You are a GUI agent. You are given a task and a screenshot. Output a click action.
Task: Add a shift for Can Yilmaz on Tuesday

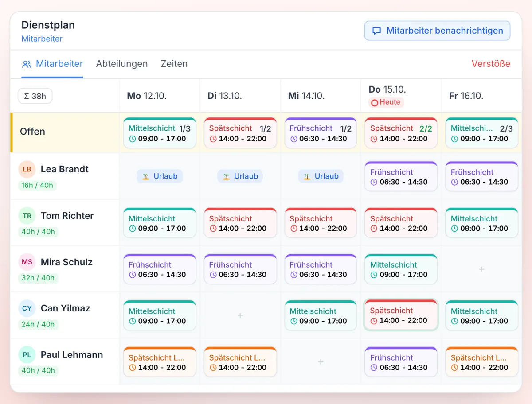[240, 315]
